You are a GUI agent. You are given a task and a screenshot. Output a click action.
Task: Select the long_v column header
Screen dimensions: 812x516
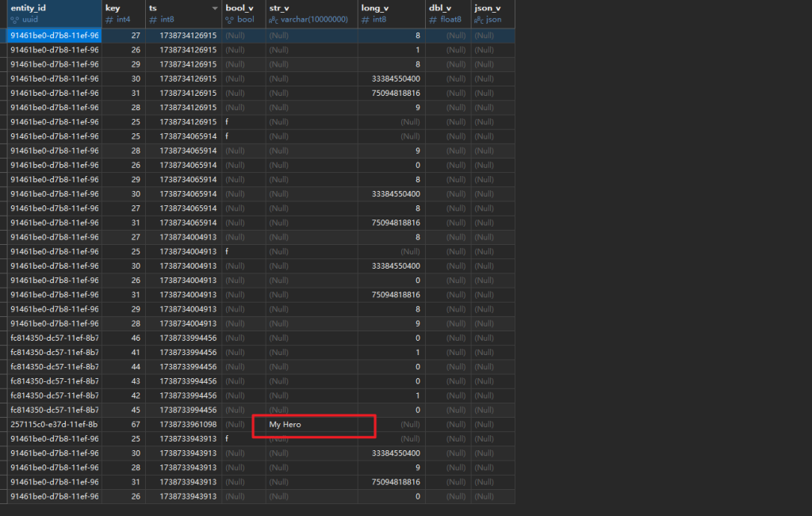click(x=392, y=14)
